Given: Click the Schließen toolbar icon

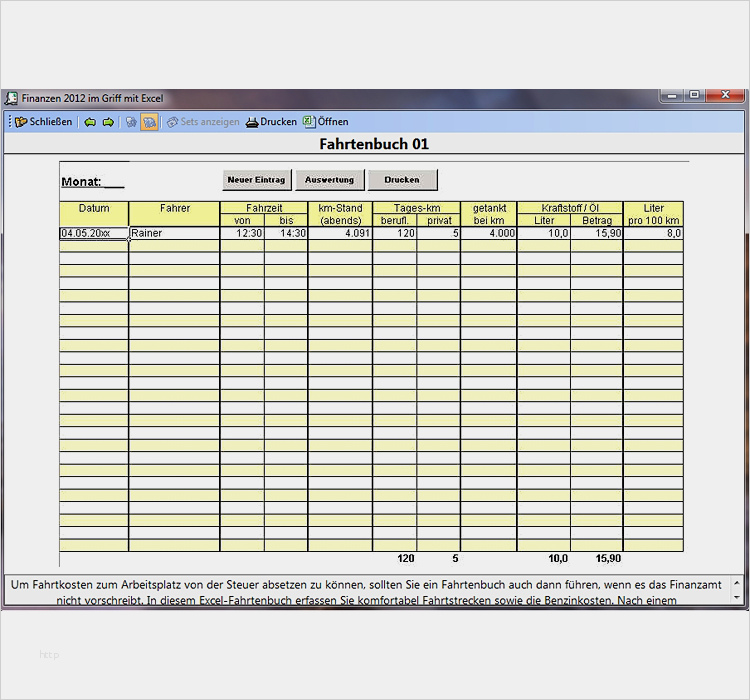Looking at the screenshot, I should click(21, 122).
